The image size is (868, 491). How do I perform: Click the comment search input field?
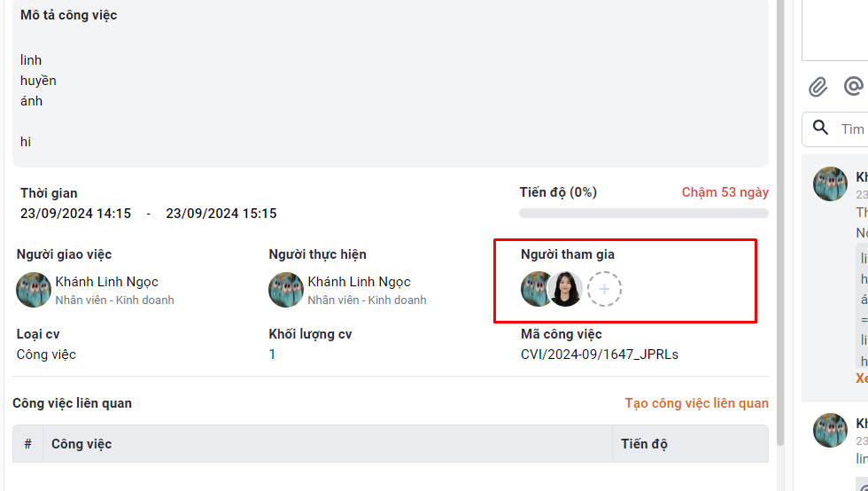coord(851,129)
